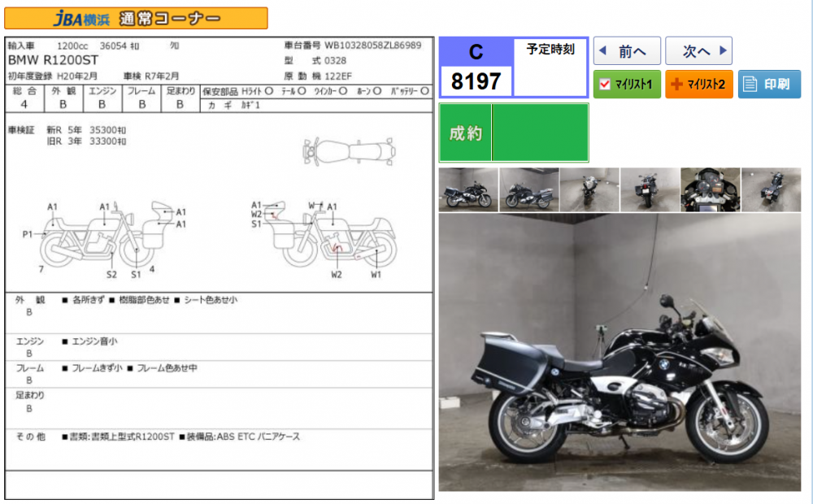The image size is (813, 504).
Task: Click the 新R 5年 35300 mileage record
Action: [86, 129]
